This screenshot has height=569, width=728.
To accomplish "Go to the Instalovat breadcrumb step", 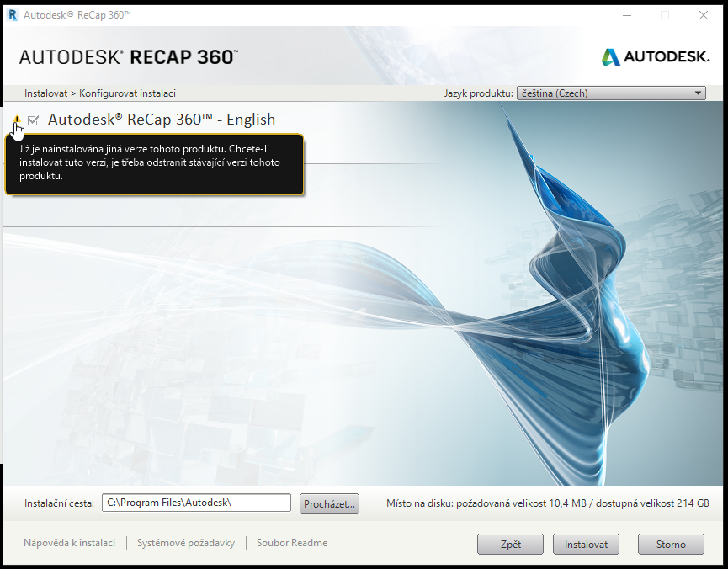I will tap(45, 93).
